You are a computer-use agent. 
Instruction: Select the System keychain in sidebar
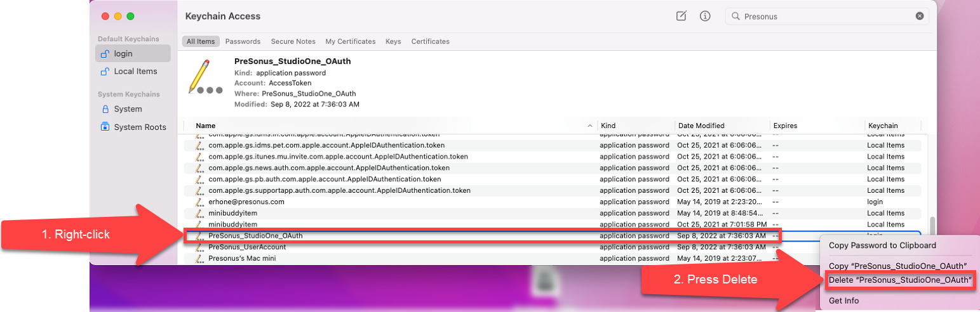pyautogui.click(x=133, y=109)
